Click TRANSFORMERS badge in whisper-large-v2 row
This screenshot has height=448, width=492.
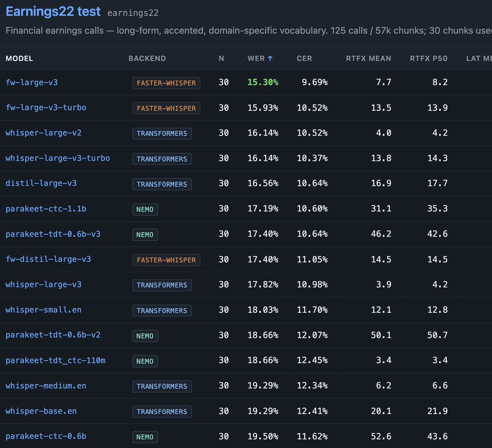click(x=162, y=133)
